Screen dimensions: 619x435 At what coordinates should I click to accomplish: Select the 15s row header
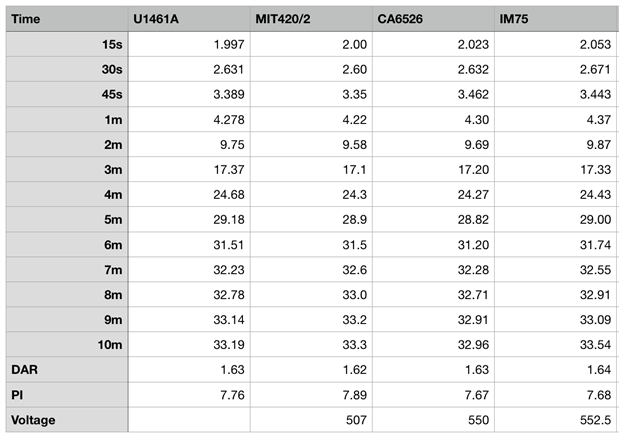[66, 45]
